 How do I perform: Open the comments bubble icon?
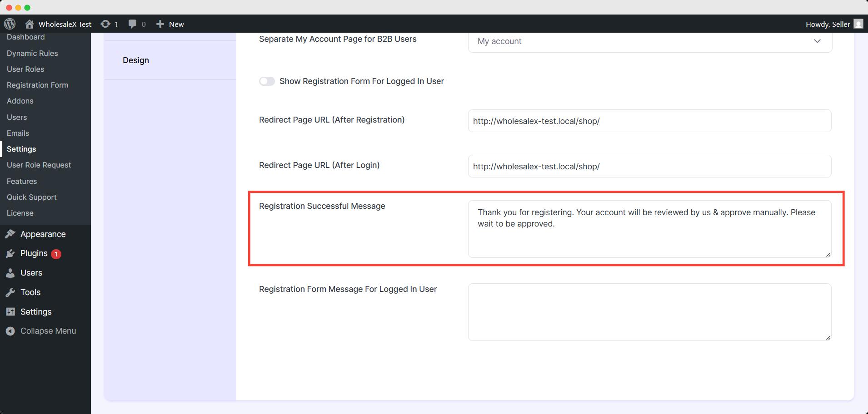132,24
